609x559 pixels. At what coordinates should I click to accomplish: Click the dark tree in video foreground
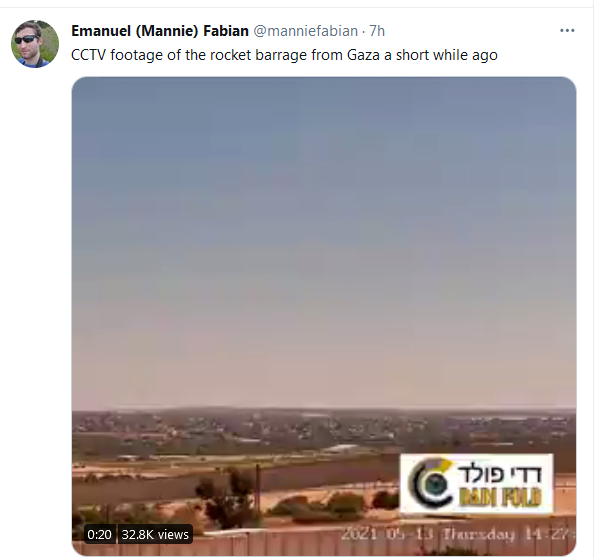(229, 497)
